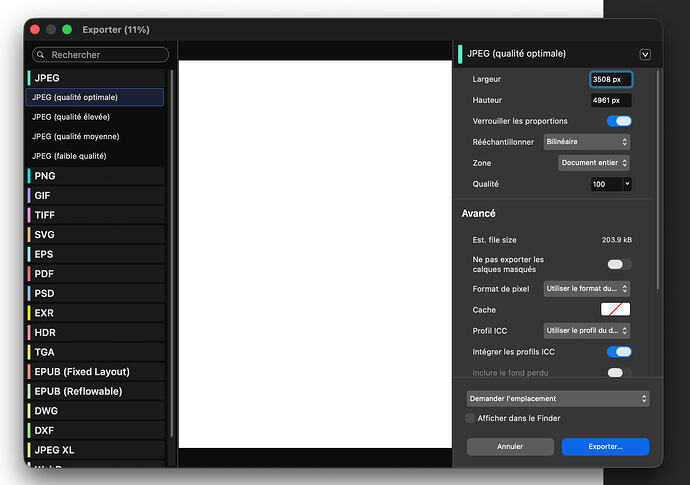Enable Ne pas exporter les calques masqués

pos(619,264)
